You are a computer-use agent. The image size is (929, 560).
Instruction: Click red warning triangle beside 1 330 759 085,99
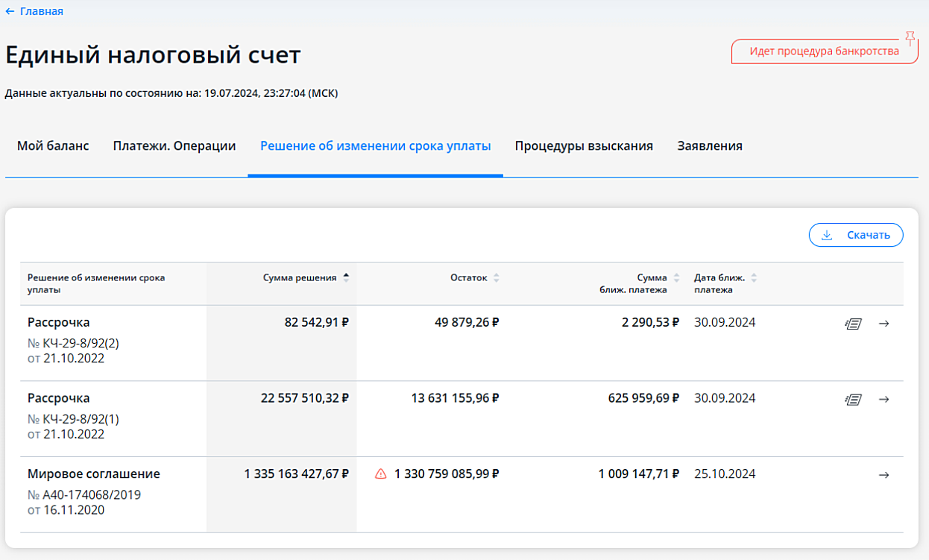tap(381, 474)
